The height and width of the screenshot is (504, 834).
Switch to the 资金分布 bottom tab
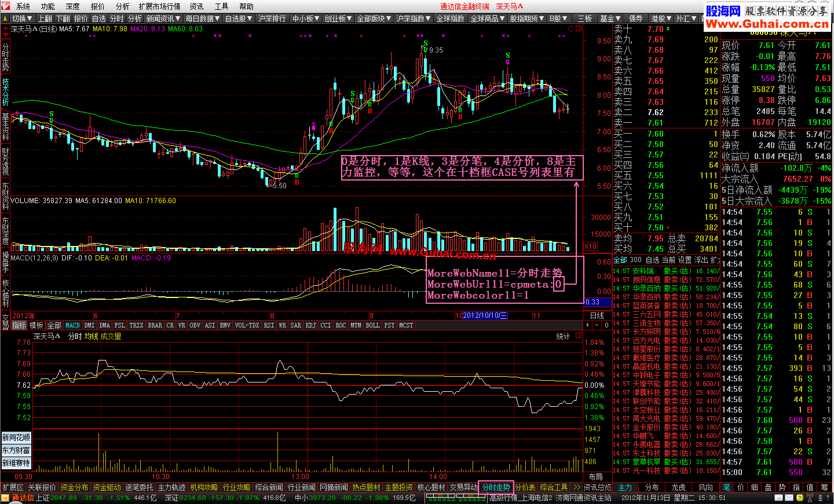click(x=74, y=487)
